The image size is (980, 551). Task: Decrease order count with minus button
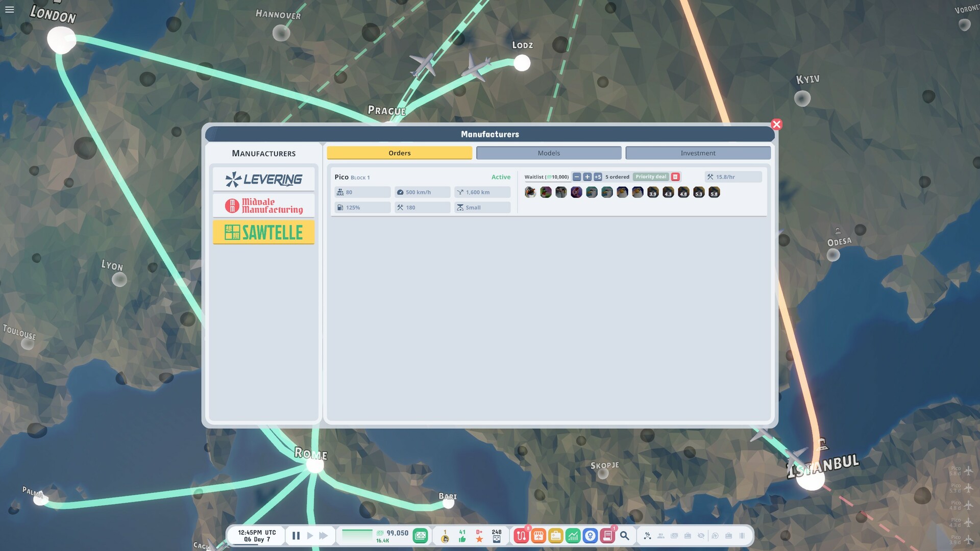(577, 177)
